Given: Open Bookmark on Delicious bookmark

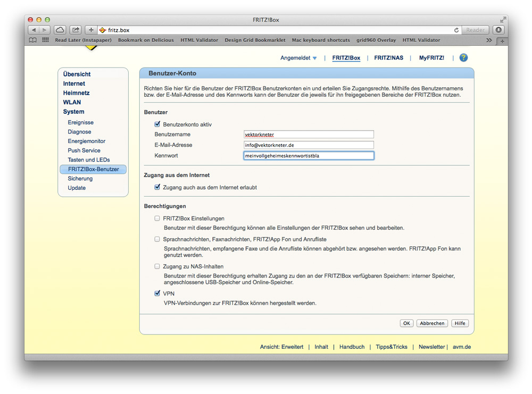Looking at the screenshot, I should tap(146, 40).
